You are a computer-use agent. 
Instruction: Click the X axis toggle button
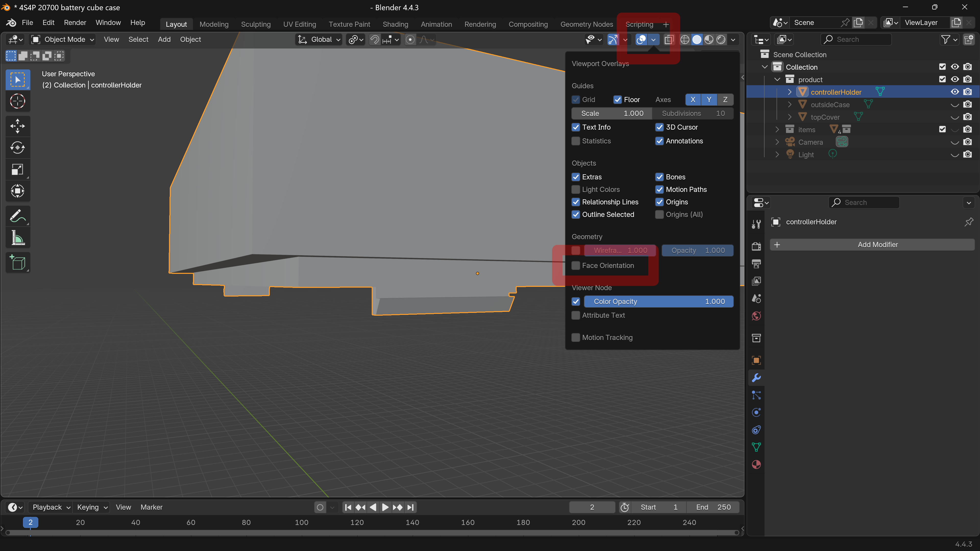(x=693, y=100)
